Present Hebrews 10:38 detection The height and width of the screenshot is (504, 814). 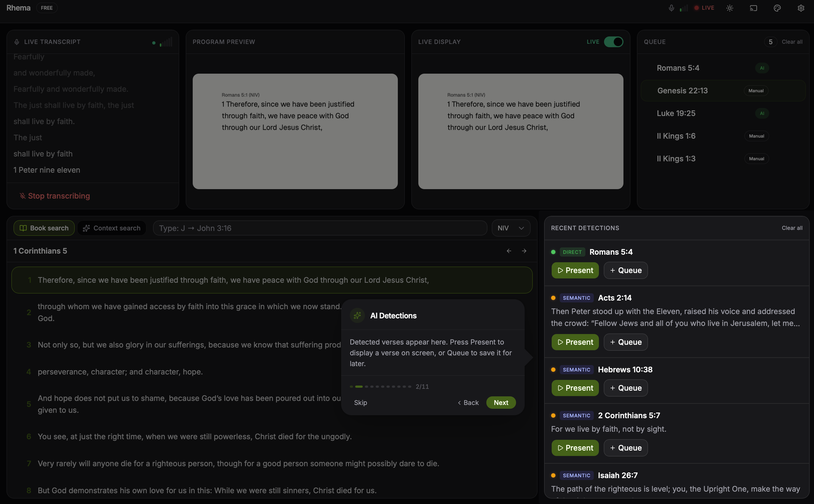575,388
